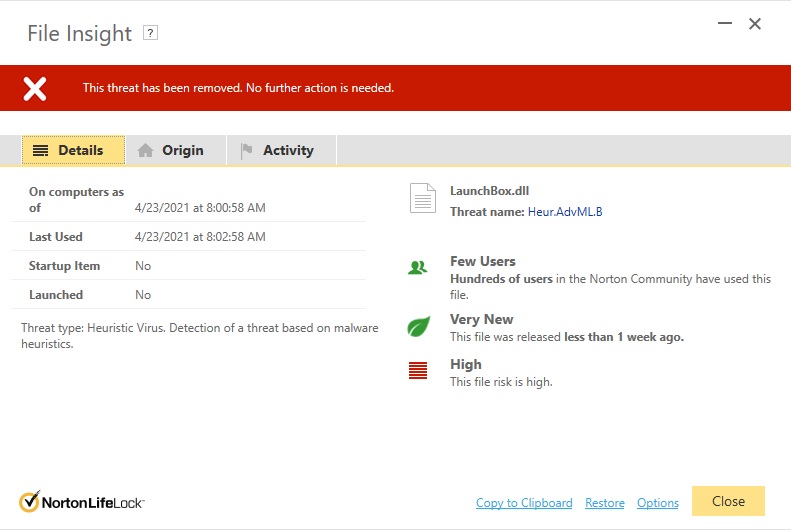Screen dimensions: 791x530
Task: Open the Activity tab
Action: click(x=281, y=150)
